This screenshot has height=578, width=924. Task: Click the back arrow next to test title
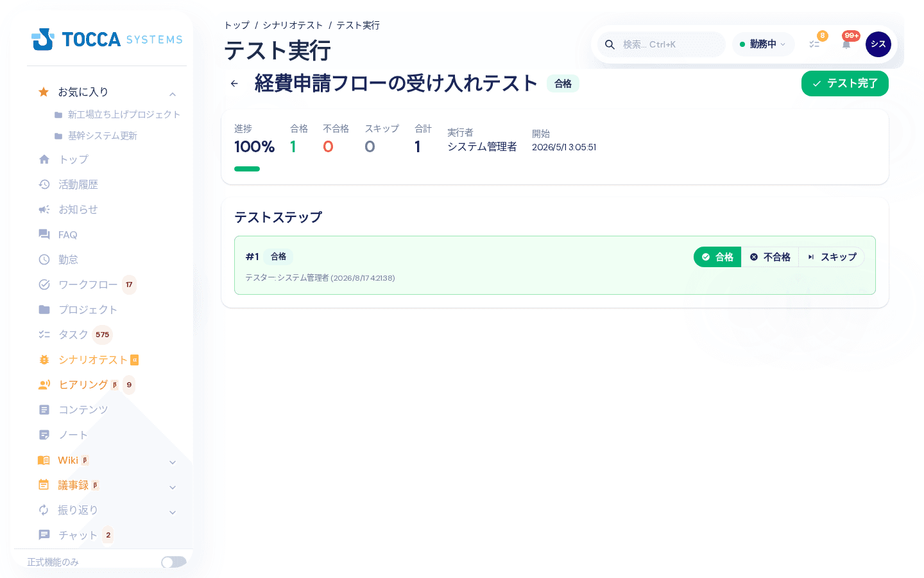tap(234, 83)
